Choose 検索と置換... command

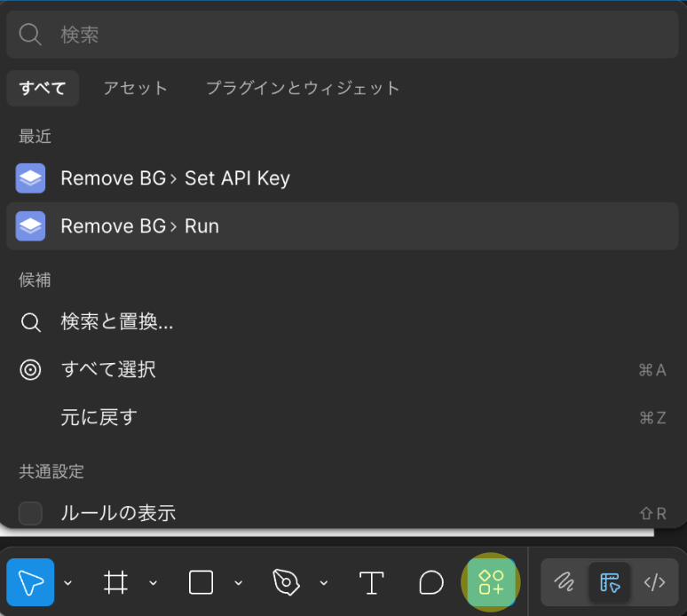pos(343,322)
